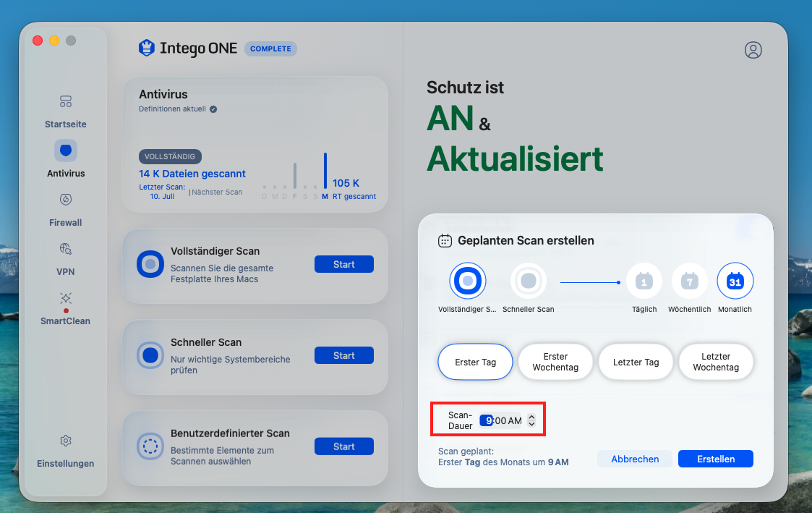Open the Startseite sidebar icon
The image size is (812, 513).
click(x=66, y=101)
